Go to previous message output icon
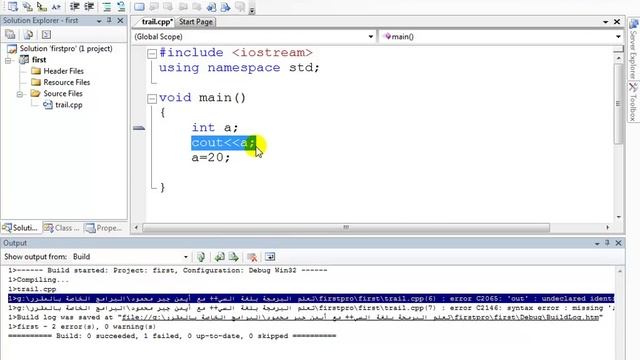 [220, 257]
